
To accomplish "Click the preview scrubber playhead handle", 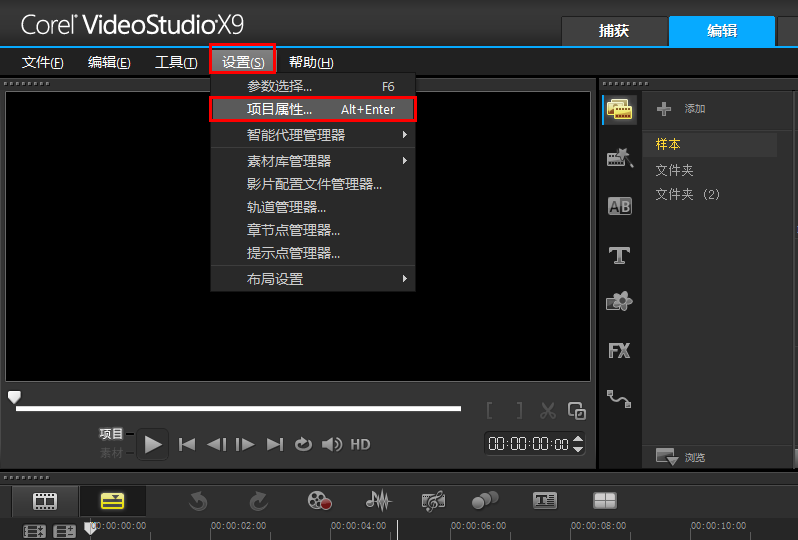I will (x=14, y=397).
